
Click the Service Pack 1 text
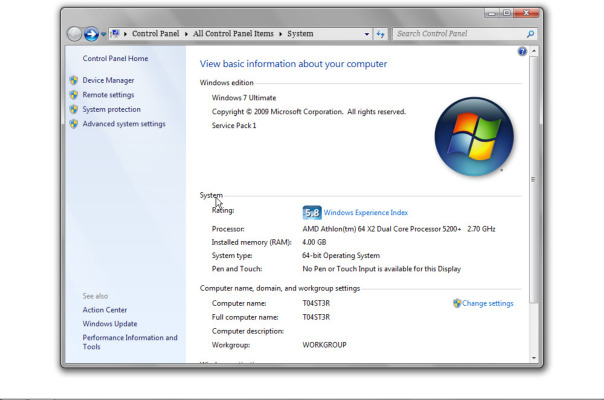(234, 125)
